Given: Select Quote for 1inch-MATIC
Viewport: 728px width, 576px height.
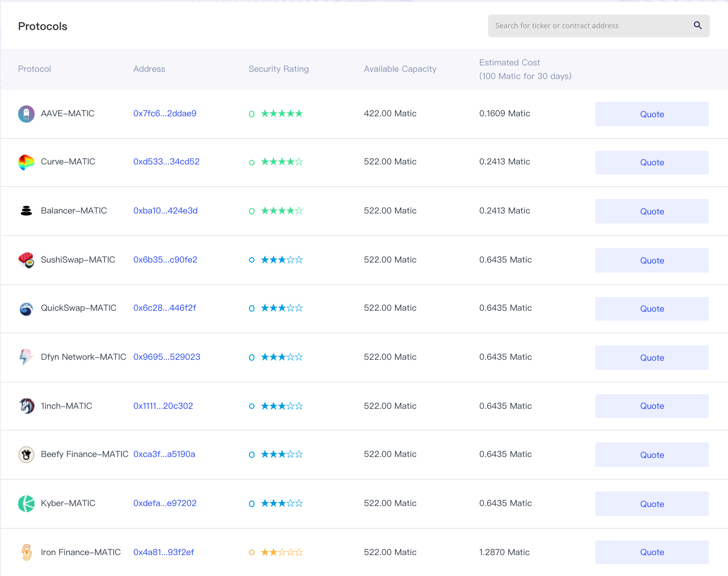Looking at the screenshot, I should point(652,406).
